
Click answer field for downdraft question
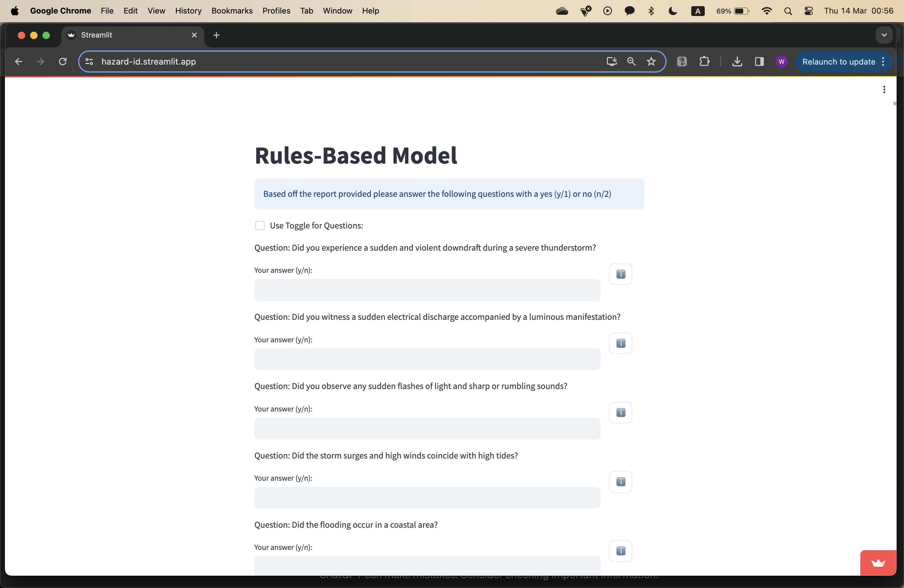[427, 290]
